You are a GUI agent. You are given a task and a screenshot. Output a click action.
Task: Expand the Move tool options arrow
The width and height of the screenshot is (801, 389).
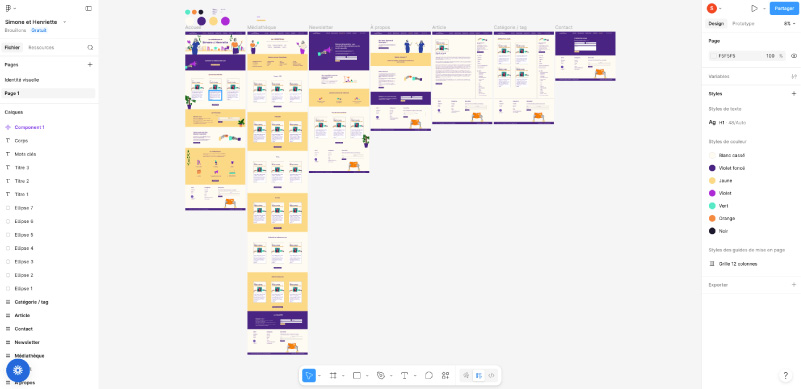coord(319,376)
